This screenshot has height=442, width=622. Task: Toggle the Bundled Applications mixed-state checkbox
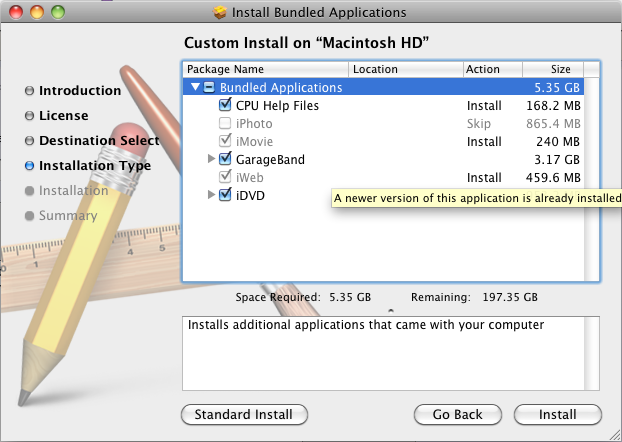(209, 87)
